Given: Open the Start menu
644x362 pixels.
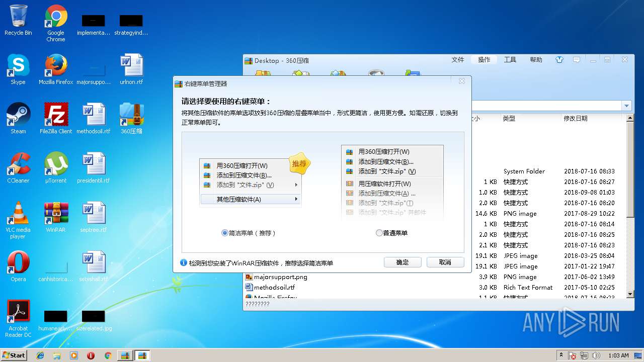Looking at the screenshot, I should [14, 355].
